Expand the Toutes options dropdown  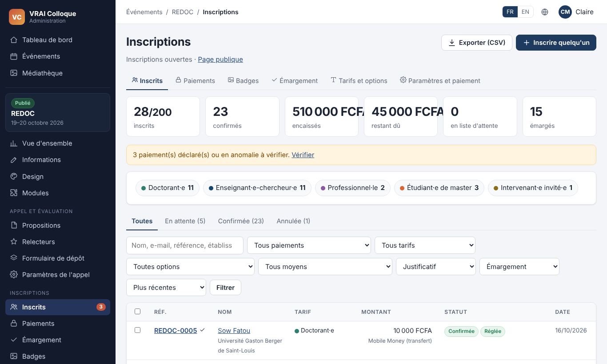coord(190,267)
